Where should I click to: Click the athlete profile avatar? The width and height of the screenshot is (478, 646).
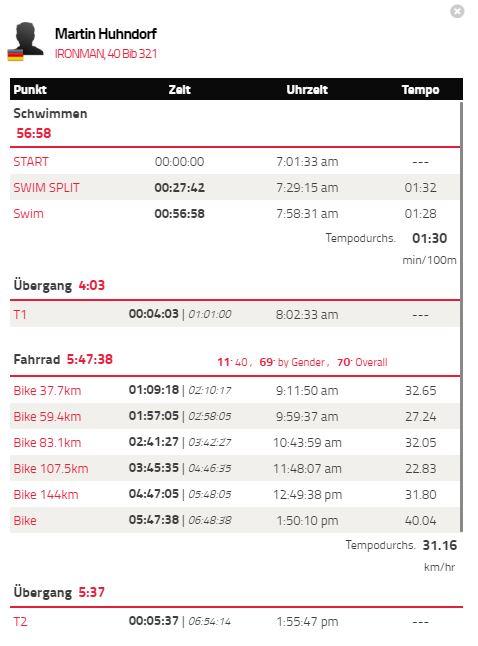(x=28, y=39)
